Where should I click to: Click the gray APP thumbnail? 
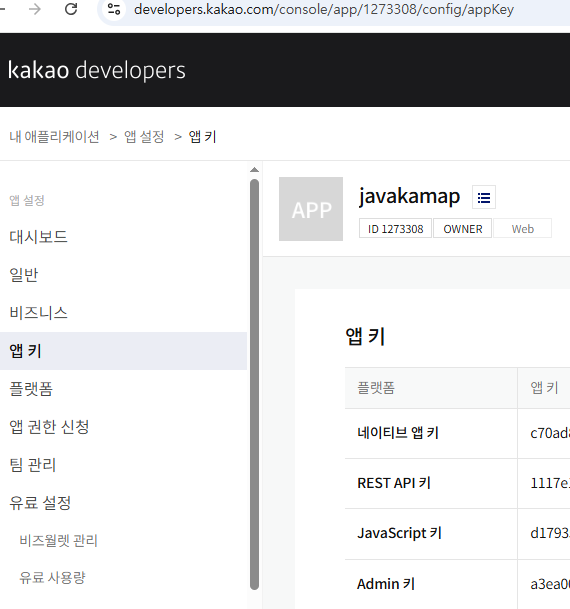tap(311, 209)
